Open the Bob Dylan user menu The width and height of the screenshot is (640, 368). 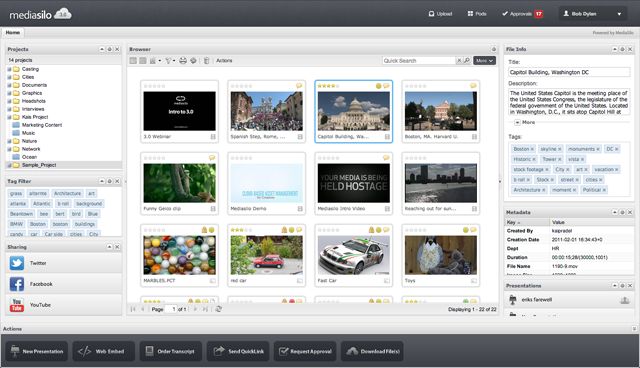(x=592, y=14)
